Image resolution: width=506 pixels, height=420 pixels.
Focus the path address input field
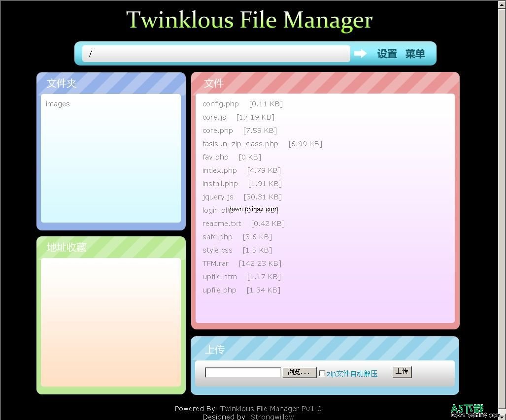pyautogui.click(x=216, y=54)
